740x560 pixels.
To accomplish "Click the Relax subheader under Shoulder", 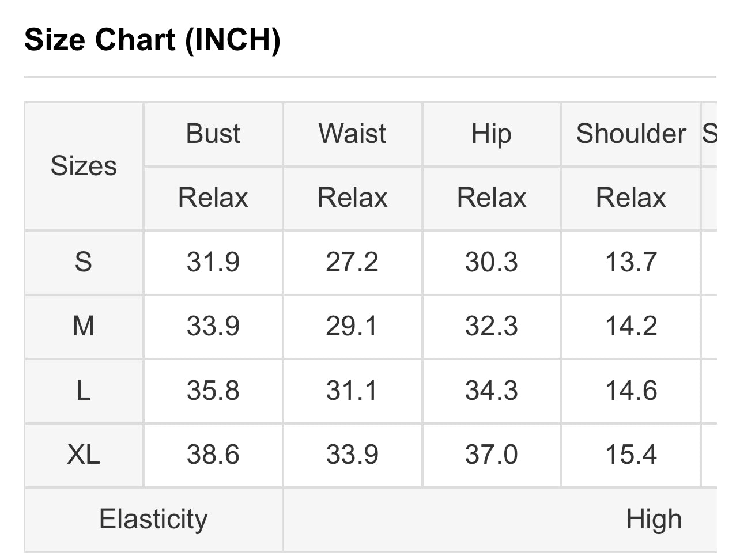I will 631,198.
